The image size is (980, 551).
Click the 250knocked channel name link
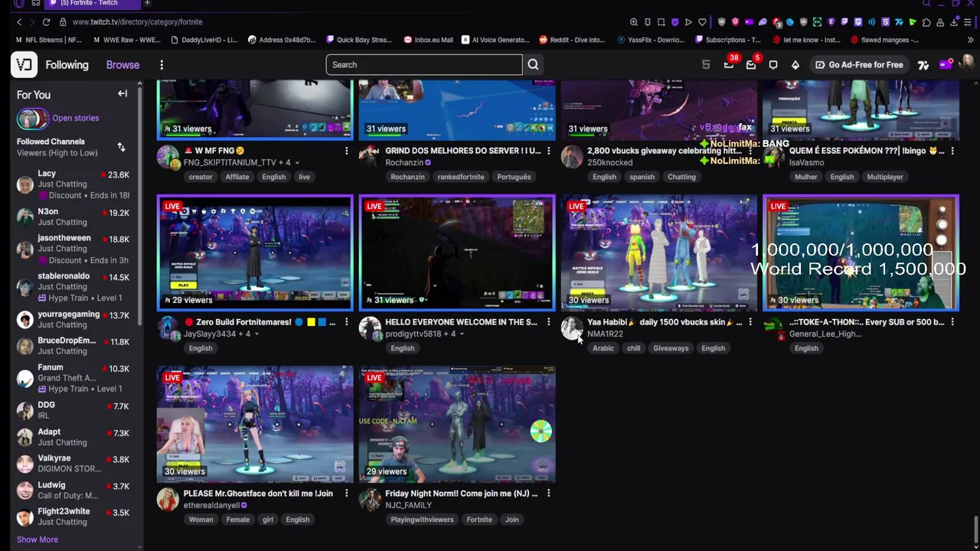[x=609, y=163]
